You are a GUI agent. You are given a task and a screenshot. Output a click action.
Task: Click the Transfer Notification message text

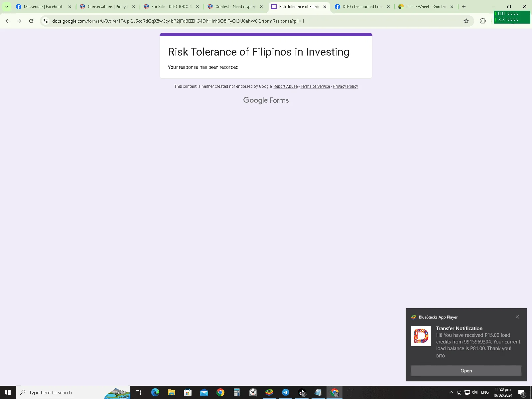coord(478,342)
